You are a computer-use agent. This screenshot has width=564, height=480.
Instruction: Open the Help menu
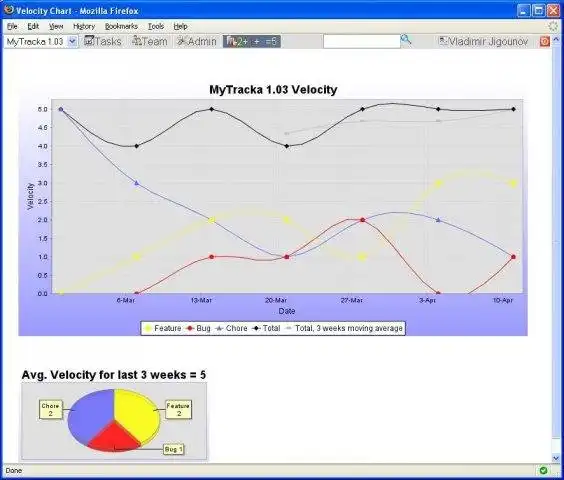180,26
